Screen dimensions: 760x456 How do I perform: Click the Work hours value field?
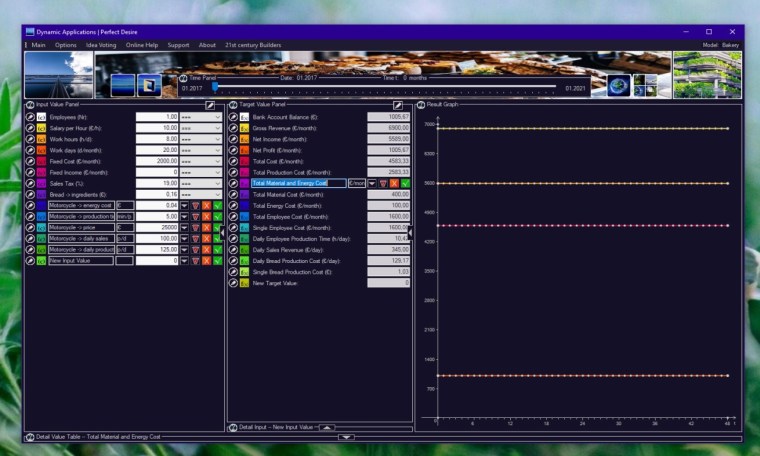click(x=157, y=139)
